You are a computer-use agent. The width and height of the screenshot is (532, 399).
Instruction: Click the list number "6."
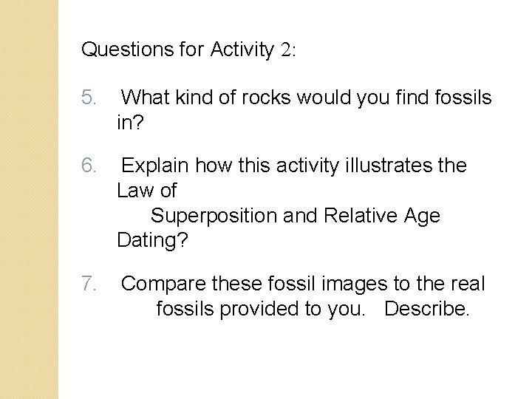click(89, 166)
